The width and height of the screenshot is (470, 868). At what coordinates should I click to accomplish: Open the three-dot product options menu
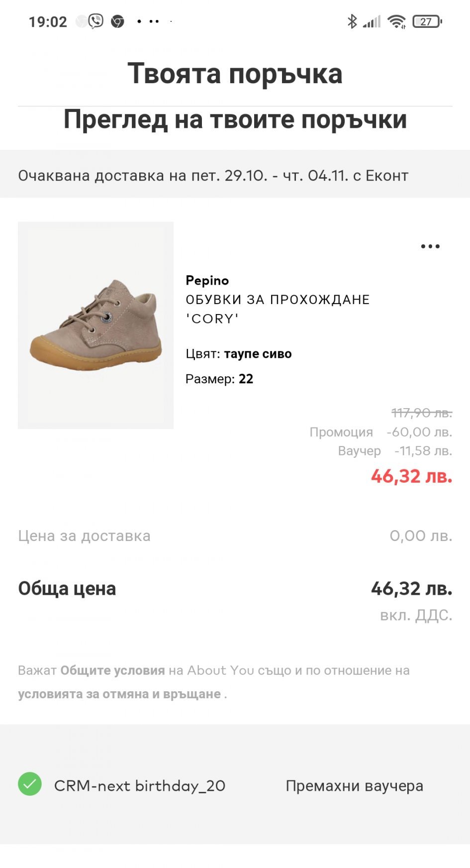click(430, 246)
